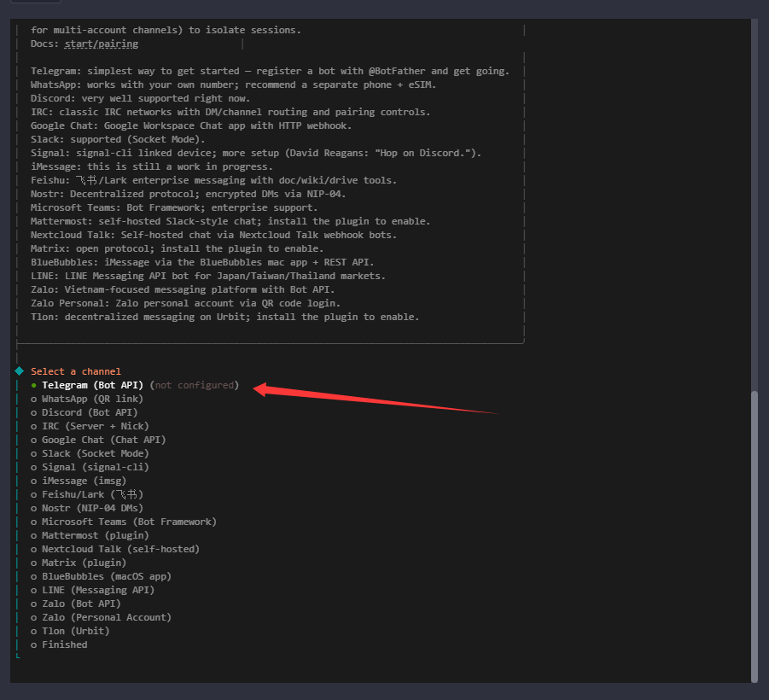Select Microsoft Teams (Bot Framework) option
Image resolution: width=769 pixels, height=700 pixels.
[x=129, y=522]
